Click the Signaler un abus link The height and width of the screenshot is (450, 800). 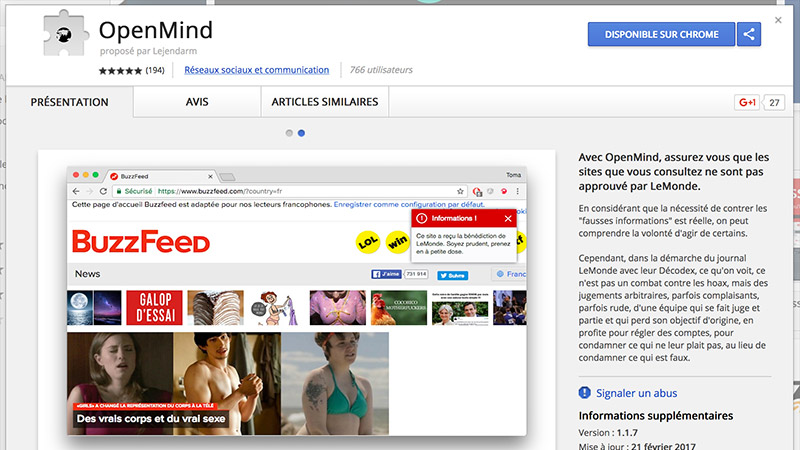click(636, 393)
